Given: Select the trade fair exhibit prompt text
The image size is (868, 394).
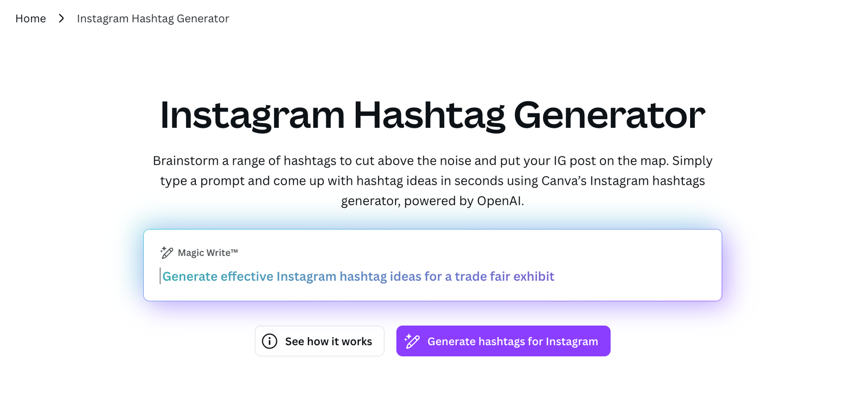Looking at the screenshot, I should point(358,276).
